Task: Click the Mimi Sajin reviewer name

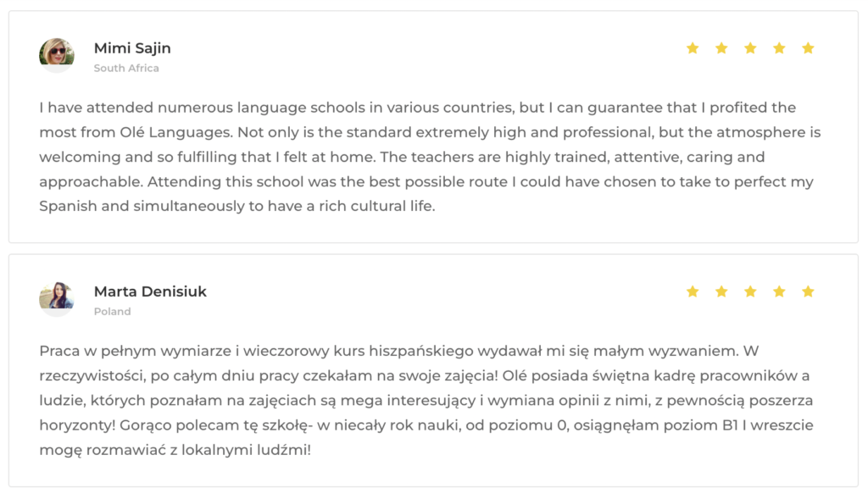Action: point(132,48)
